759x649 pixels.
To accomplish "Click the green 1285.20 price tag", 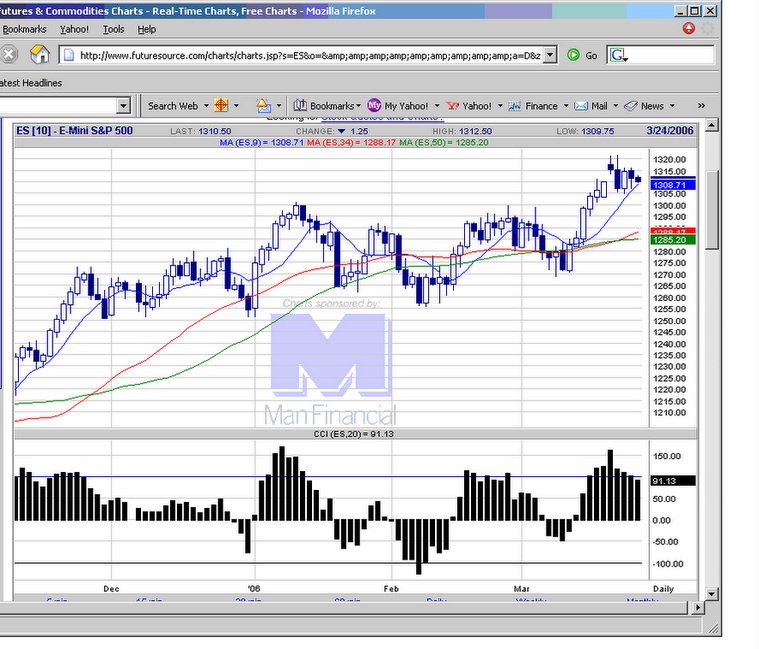I will [673, 240].
